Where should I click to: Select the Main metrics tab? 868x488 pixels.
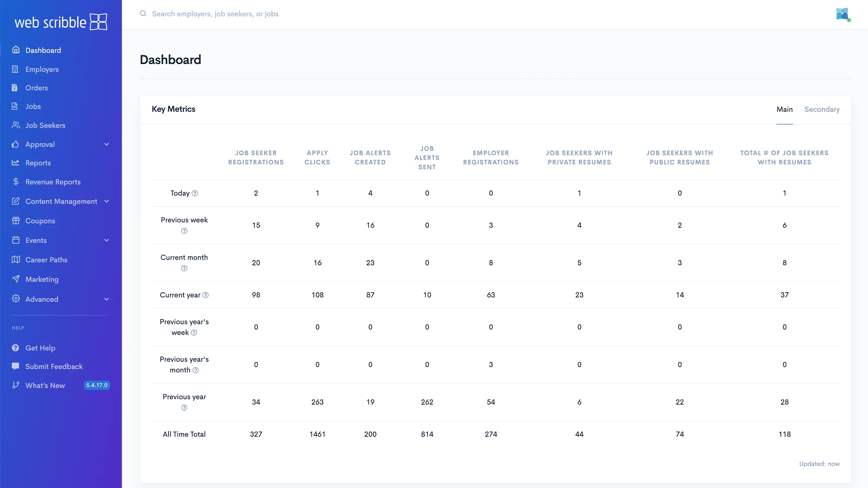pyautogui.click(x=784, y=109)
